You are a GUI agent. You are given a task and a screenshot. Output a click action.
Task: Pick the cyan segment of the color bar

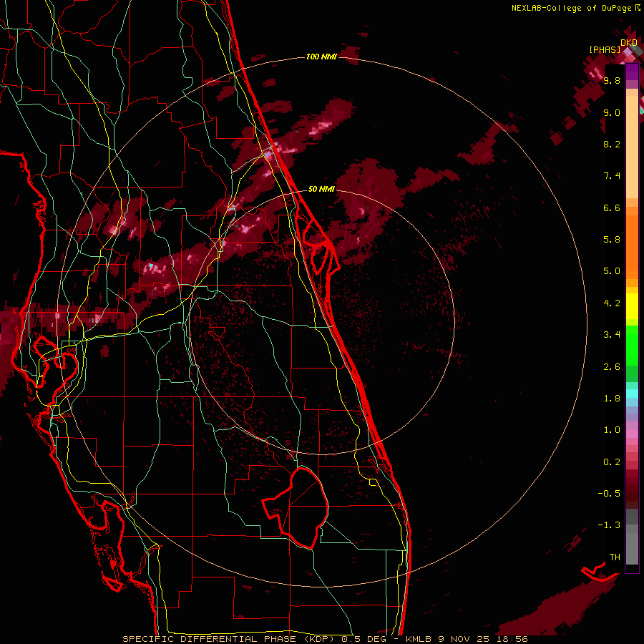pos(632,394)
